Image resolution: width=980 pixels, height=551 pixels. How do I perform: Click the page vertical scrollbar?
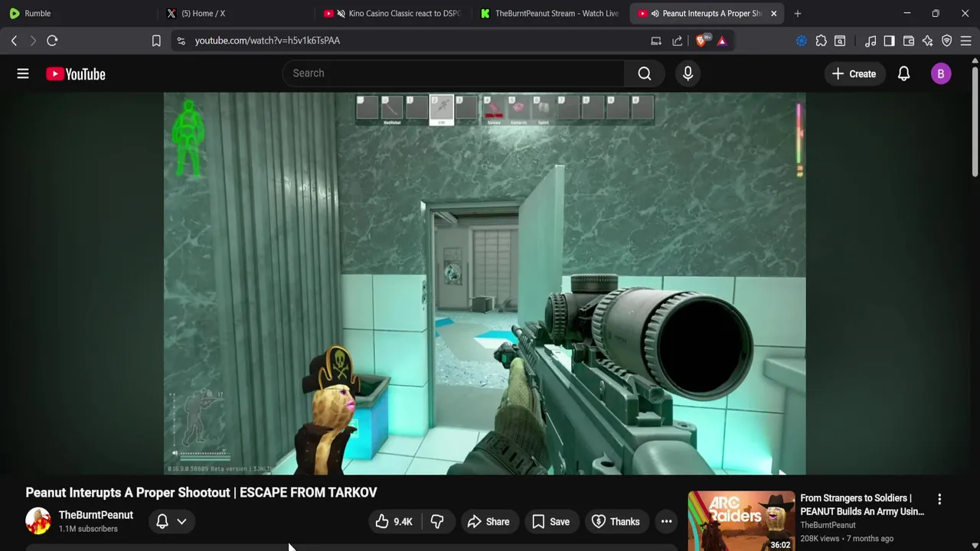(975, 122)
